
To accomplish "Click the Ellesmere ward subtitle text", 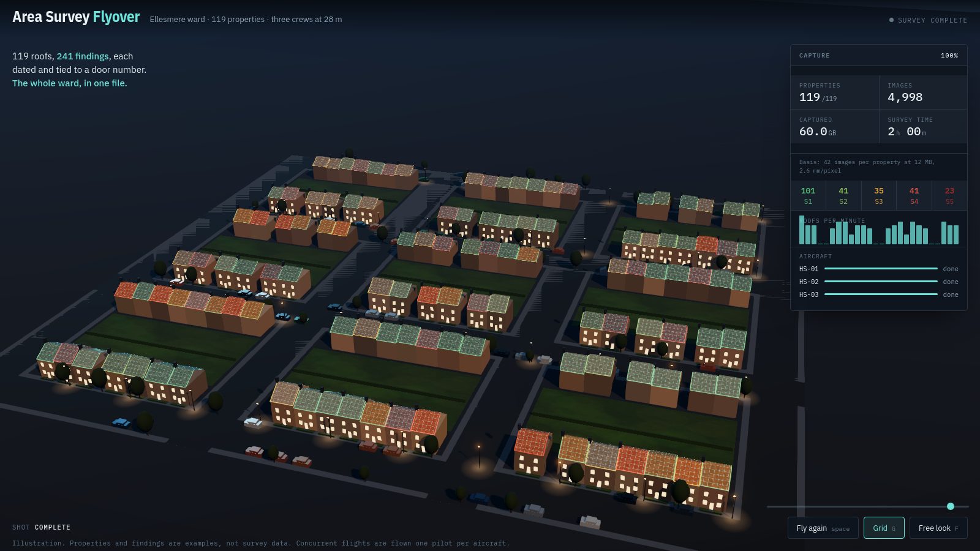I will [x=246, y=20].
